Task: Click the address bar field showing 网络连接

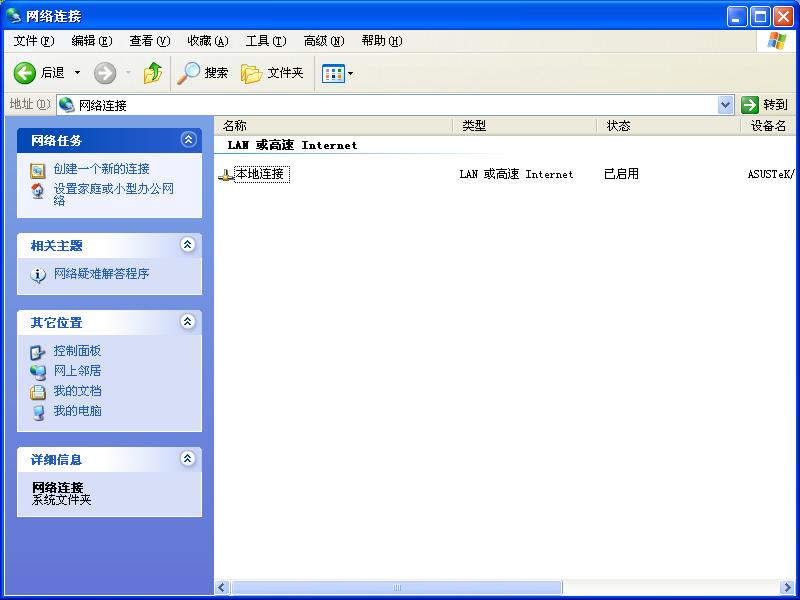Action: 388,105
